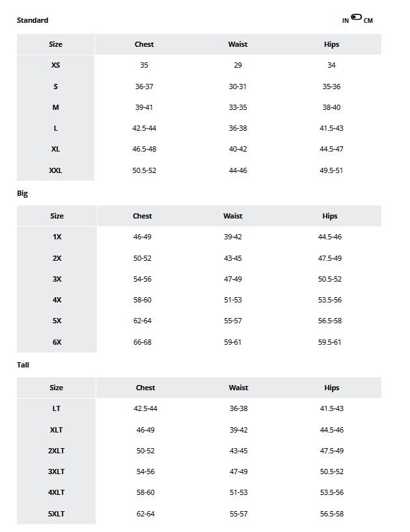Click Chest header in Standard table

point(144,44)
